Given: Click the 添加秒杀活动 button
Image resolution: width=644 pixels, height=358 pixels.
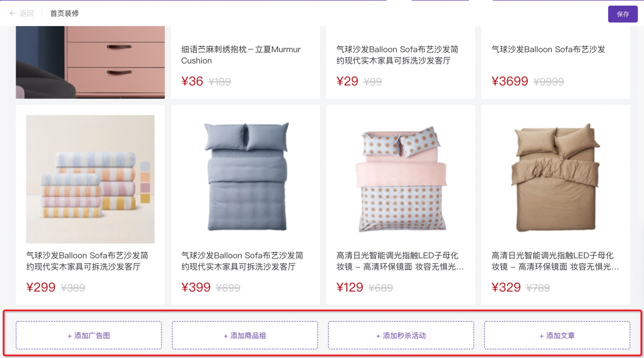Looking at the screenshot, I should tap(401, 335).
